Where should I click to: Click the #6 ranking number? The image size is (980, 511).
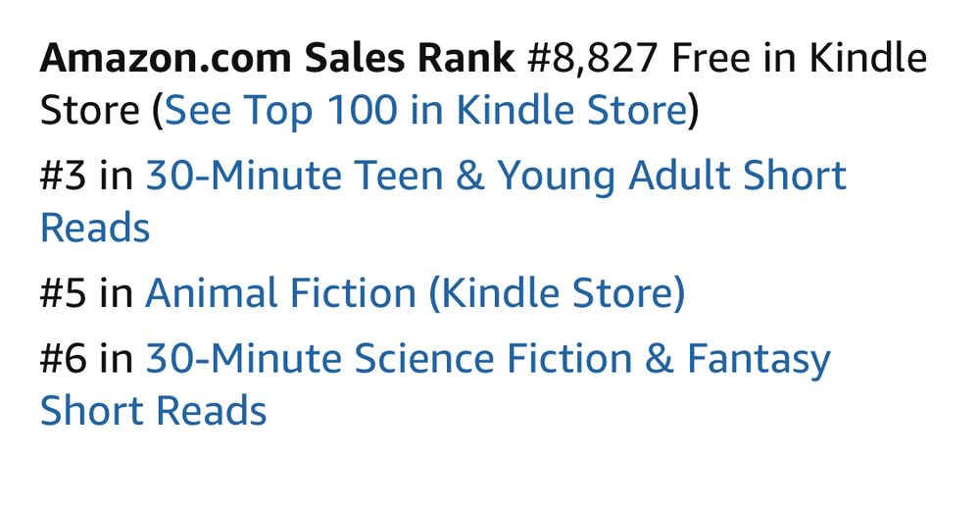pos(63,359)
